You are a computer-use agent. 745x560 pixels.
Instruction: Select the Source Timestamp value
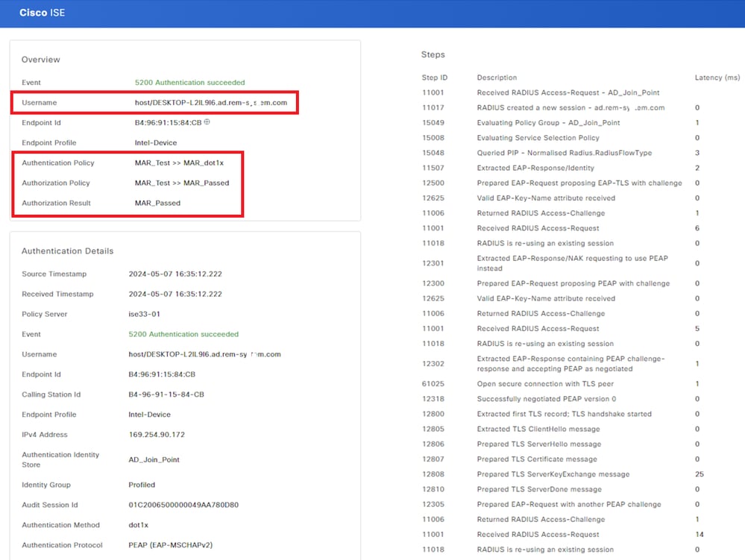[x=175, y=274]
